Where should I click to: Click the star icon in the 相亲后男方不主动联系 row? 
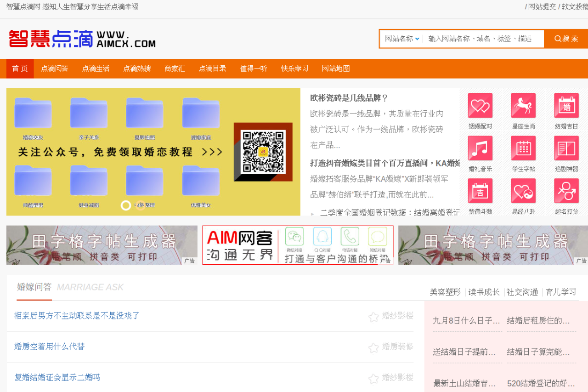click(373, 317)
